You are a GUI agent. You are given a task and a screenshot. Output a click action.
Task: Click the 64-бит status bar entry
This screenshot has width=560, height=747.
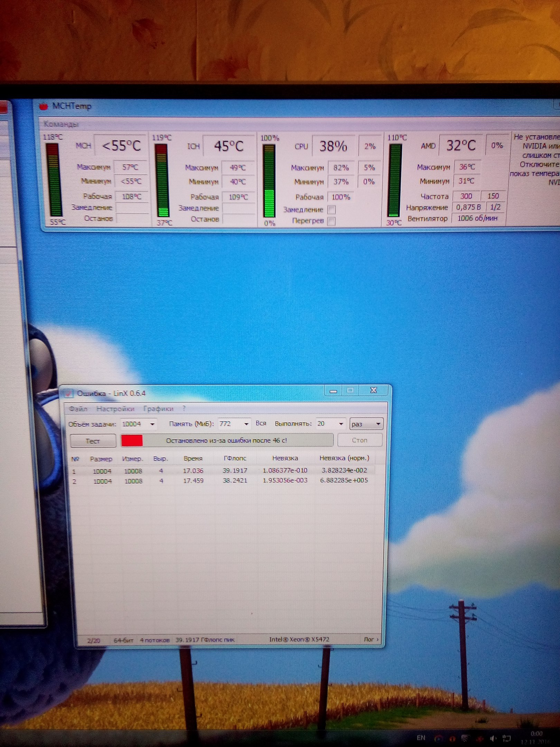(123, 640)
